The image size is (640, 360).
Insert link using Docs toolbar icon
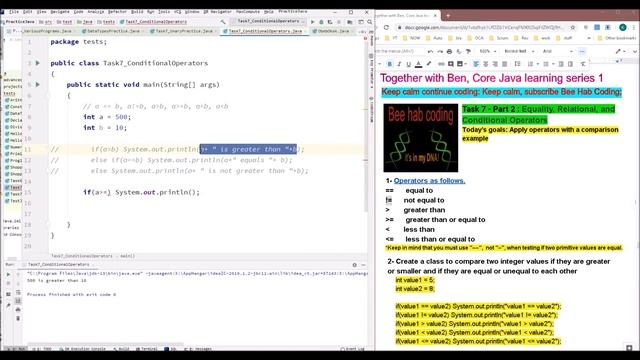[x=441, y=64]
